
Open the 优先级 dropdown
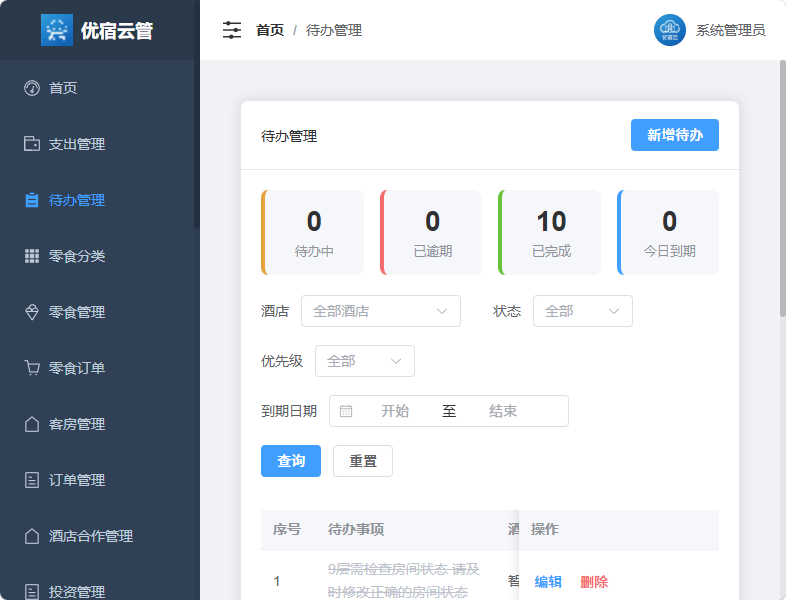(x=364, y=361)
